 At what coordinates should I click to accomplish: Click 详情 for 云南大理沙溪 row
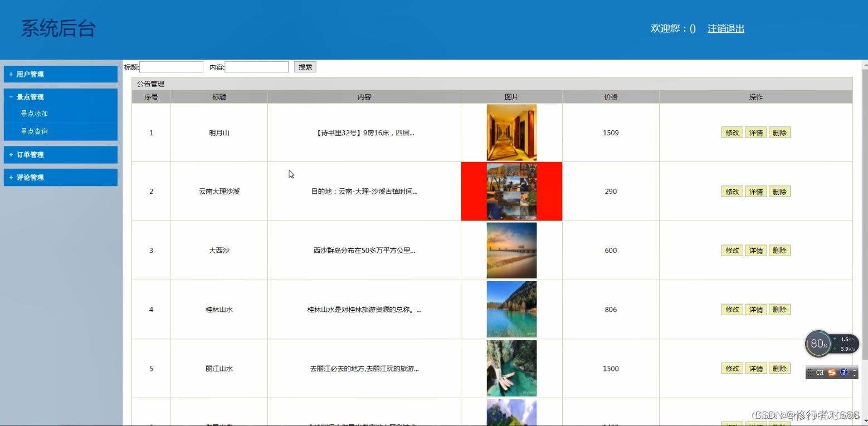[756, 192]
